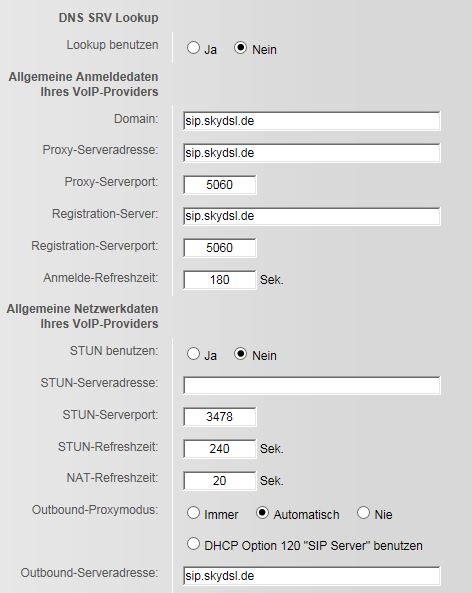Click the empty STUN-Serveradresse field
Screen dimensions: 472x593
312,385
